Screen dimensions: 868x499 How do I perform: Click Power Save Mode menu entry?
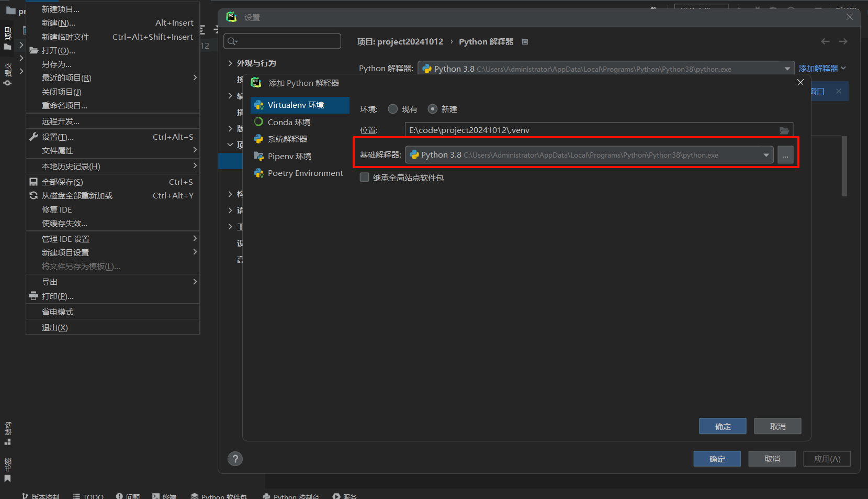[x=113, y=312]
